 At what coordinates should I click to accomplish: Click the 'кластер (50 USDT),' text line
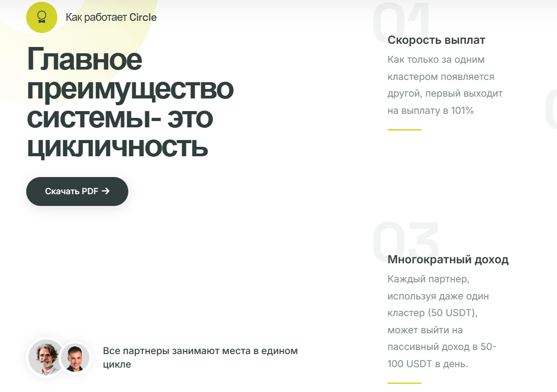point(433,313)
